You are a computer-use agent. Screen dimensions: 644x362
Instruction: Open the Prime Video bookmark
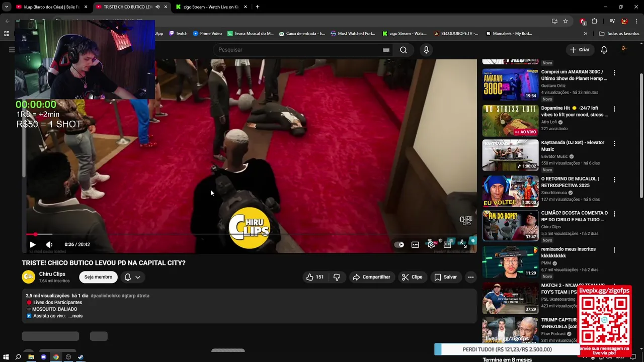point(207,34)
